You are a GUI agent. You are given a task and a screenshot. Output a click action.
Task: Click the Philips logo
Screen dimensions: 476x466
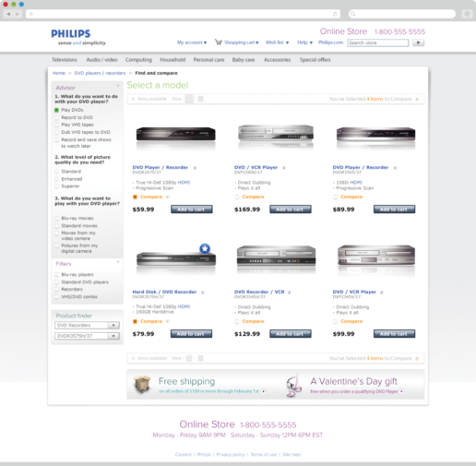(x=71, y=33)
